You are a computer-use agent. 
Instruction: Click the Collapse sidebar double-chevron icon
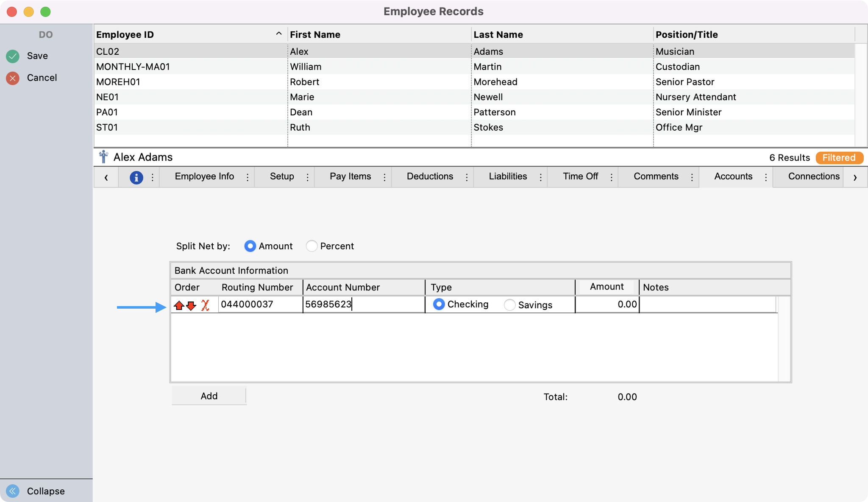[13, 491]
